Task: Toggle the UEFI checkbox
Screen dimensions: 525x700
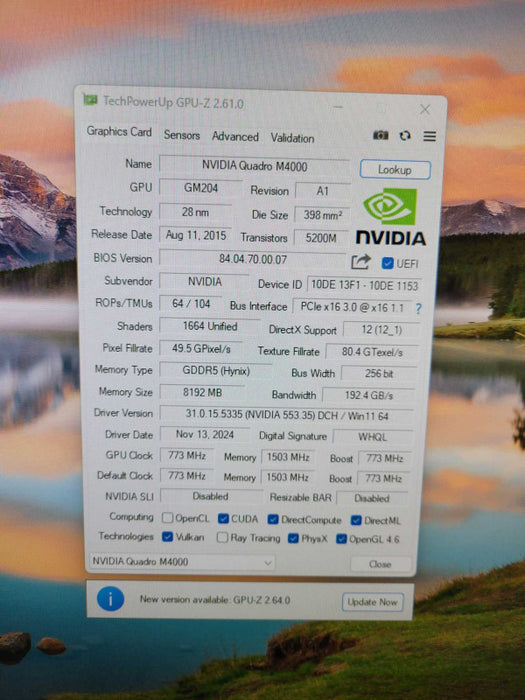Action: (388, 263)
